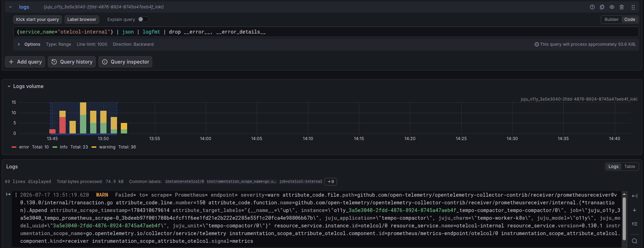Click the juju_o11y series label above chart
644x248 pixels.
pyautogui.click(x=579, y=99)
